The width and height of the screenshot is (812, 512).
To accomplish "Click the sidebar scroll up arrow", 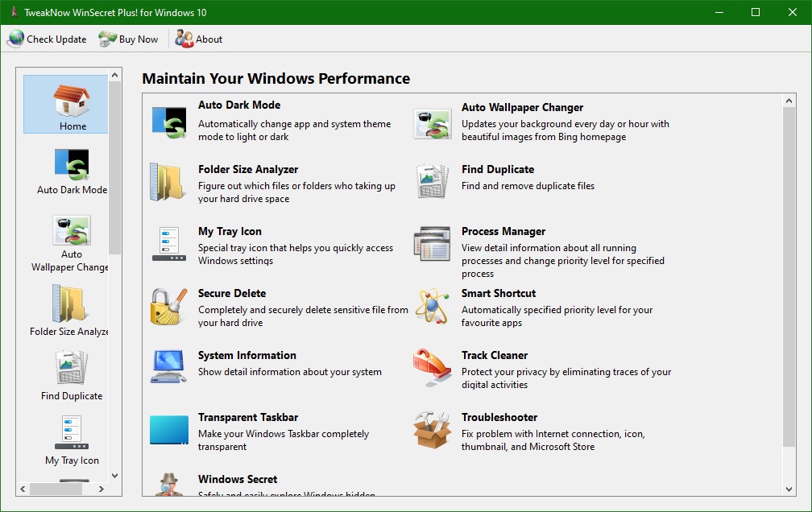I will pos(114,76).
